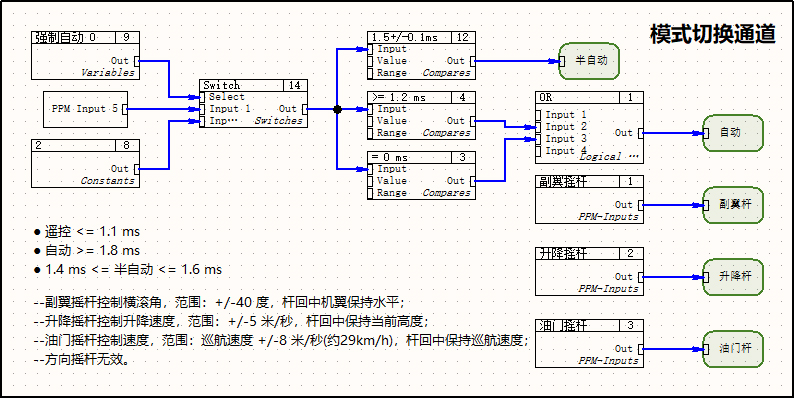This screenshot has width=794, height=398.
Task: Click the Select input port on Switch
Action: [x=203, y=97]
